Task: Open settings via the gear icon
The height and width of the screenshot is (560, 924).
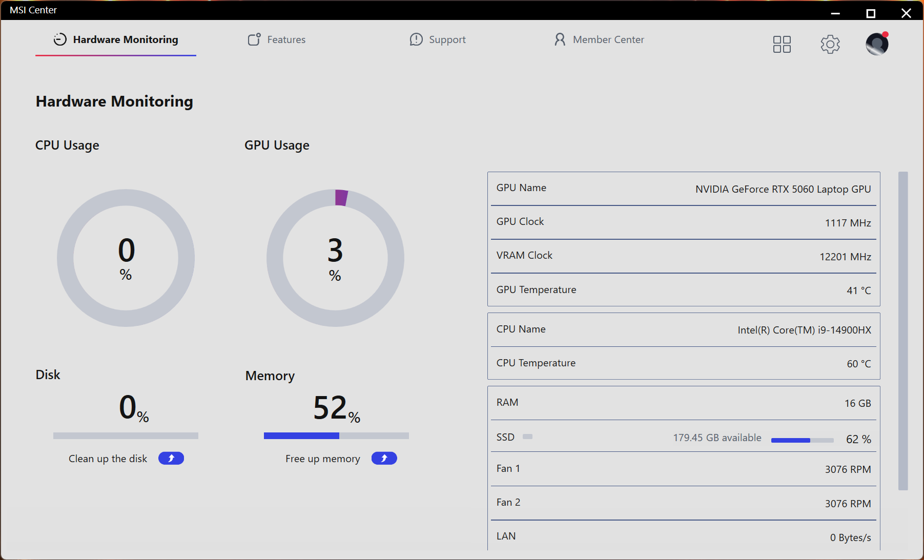Action: (x=830, y=44)
